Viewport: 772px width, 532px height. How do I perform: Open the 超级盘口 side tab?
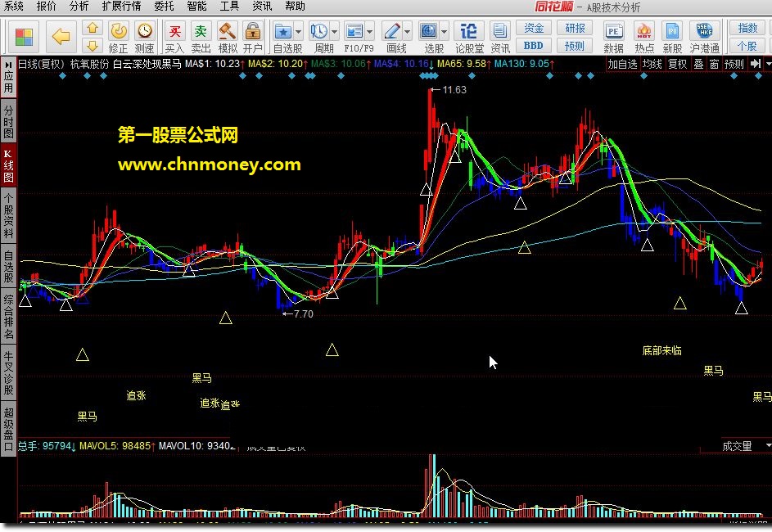pyautogui.click(x=8, y=429)
